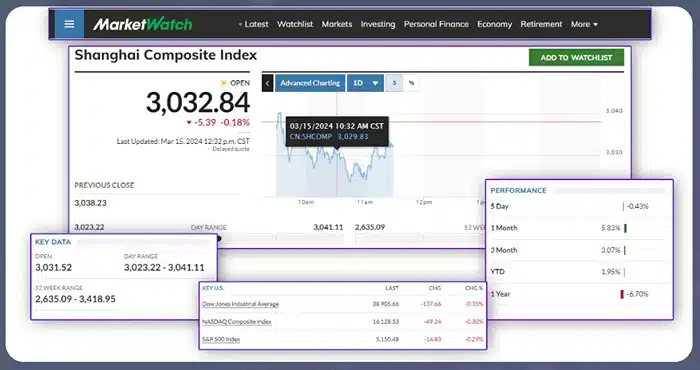
Task: Click the Shanghai Composite Index title
Action: [166, 55]
